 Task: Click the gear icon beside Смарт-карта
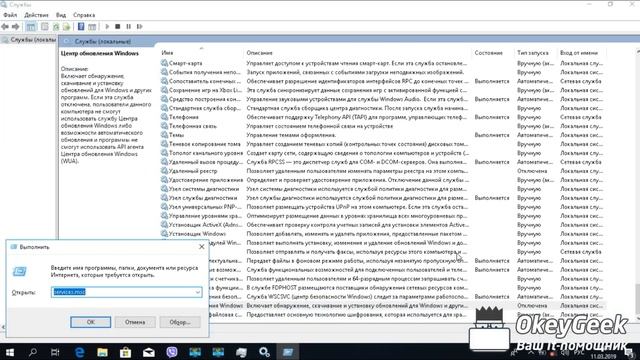[x=164, y=63]
